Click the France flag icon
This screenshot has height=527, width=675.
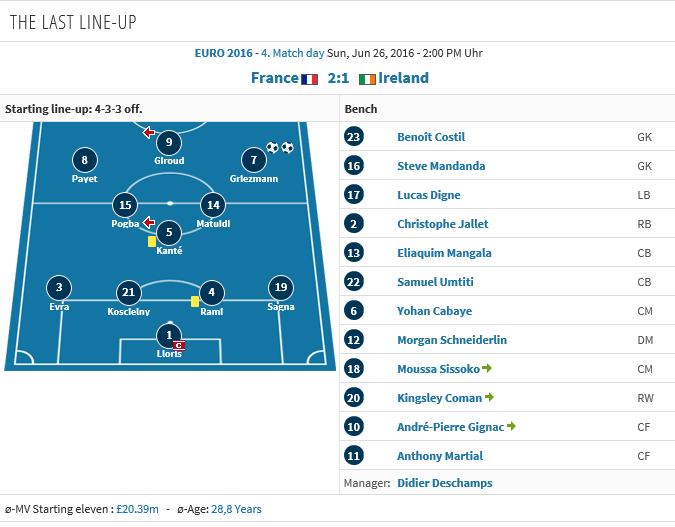(309, 79)
